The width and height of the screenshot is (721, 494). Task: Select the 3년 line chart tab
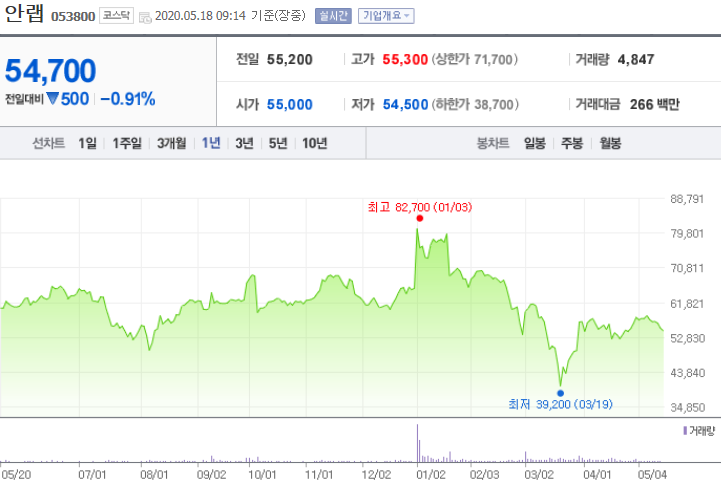click(x=245, y=144)
